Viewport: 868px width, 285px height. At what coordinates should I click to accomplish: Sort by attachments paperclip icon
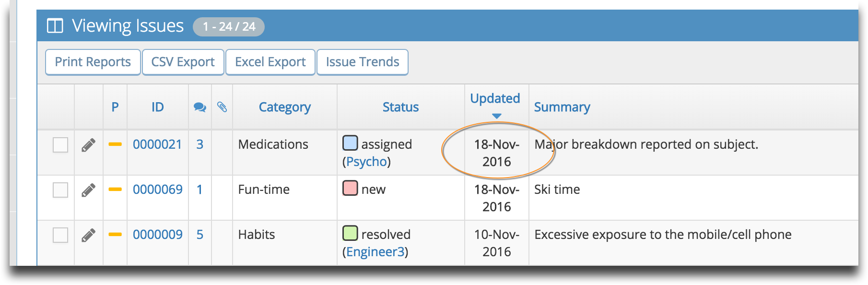[x=222, y=107]
